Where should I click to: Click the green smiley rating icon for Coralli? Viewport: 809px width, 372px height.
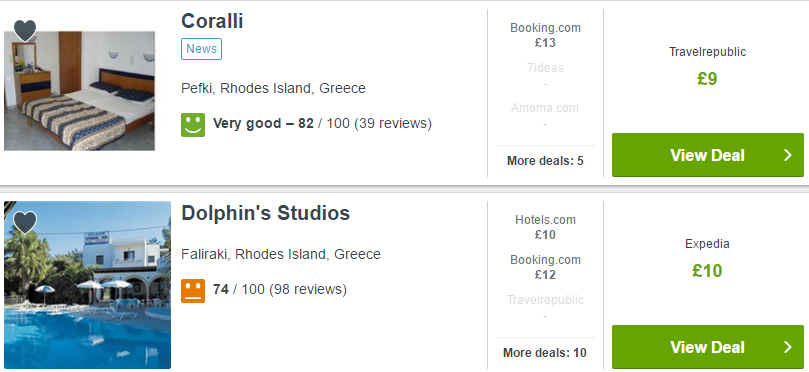coord(193,125)
